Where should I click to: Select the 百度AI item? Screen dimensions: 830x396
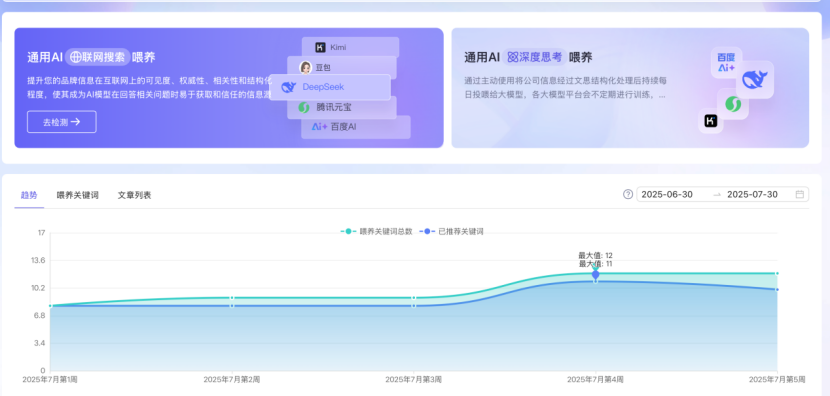(356, 127)
